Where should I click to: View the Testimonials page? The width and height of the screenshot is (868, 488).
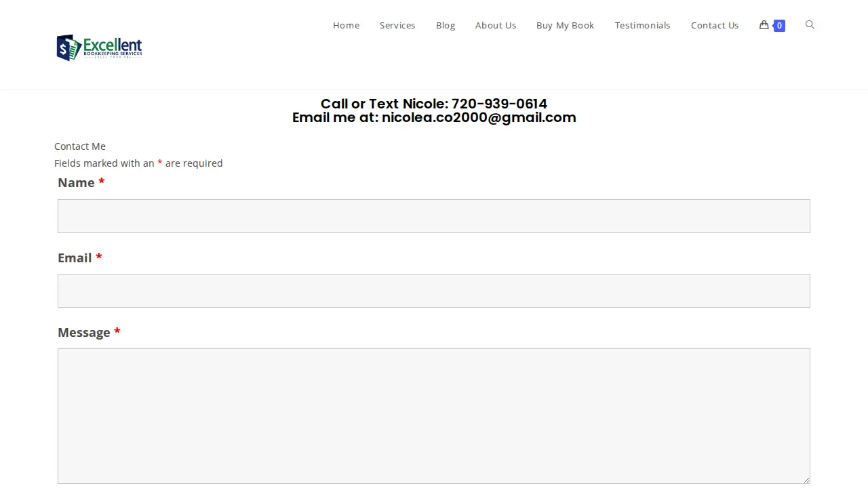tap(643, 25)
